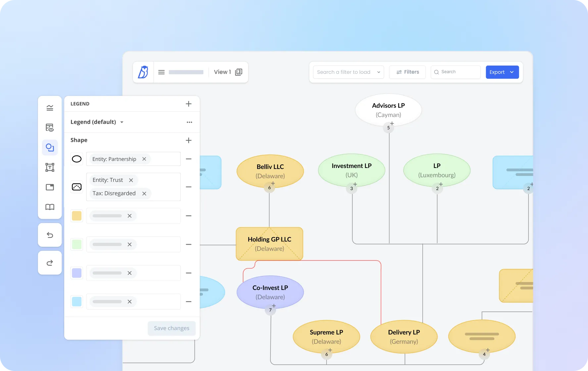Click the Shape section heading
Image resolution: width=588 pixels, height=371 pixels.
coord(79,140)
